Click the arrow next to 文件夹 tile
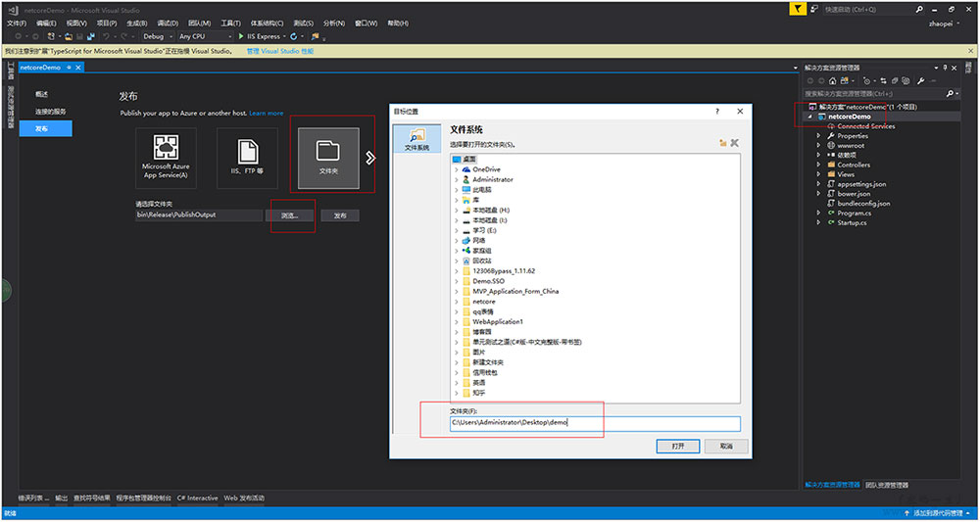The image size is (980, 522). pyautogui.click(x=370, y=158)
